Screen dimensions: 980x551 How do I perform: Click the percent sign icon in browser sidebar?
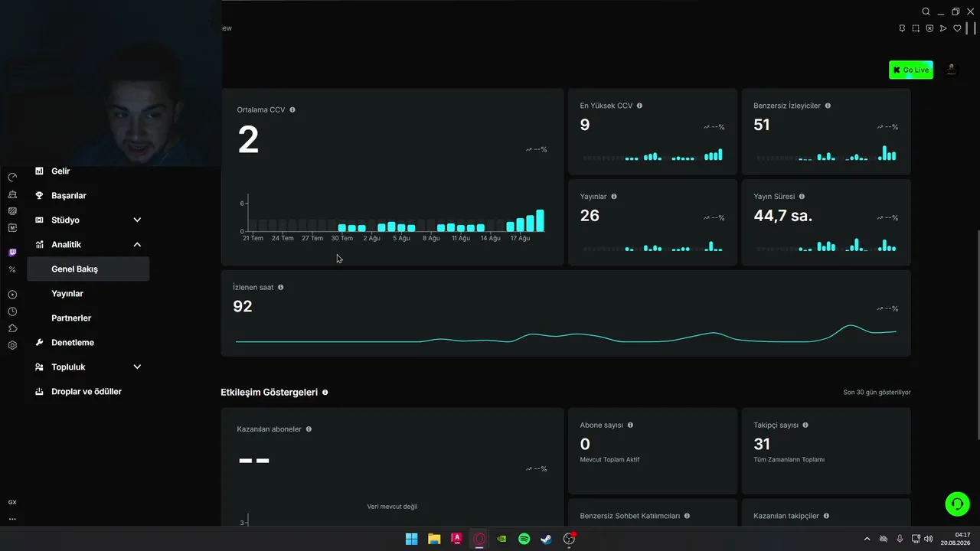tap(12, 269)
